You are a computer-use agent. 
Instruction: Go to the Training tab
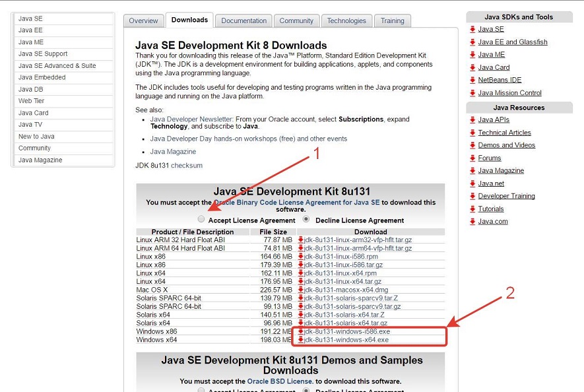tap(392, 21)
